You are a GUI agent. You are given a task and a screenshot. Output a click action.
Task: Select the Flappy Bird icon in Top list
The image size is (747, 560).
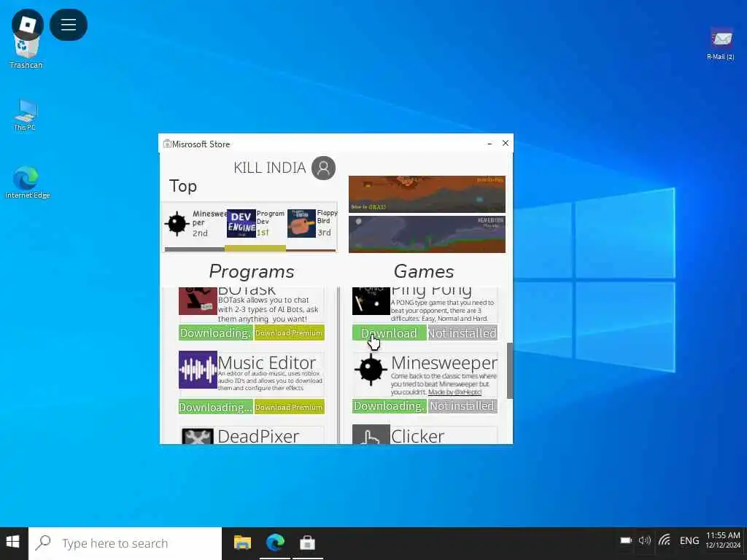point(301,223)
